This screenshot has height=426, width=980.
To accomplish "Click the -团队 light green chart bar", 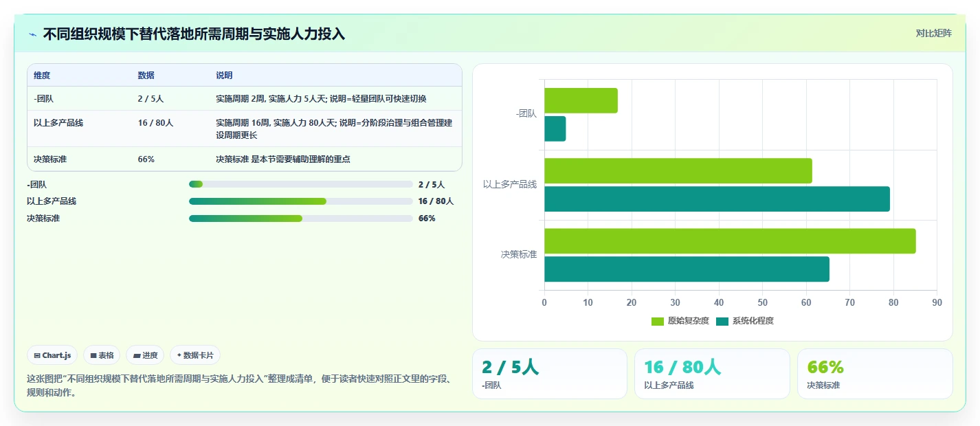I will [x=581, y=101].
